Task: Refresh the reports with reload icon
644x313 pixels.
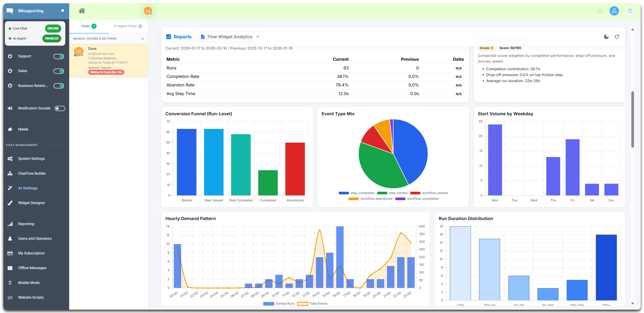Action: (x=617, y=37)
